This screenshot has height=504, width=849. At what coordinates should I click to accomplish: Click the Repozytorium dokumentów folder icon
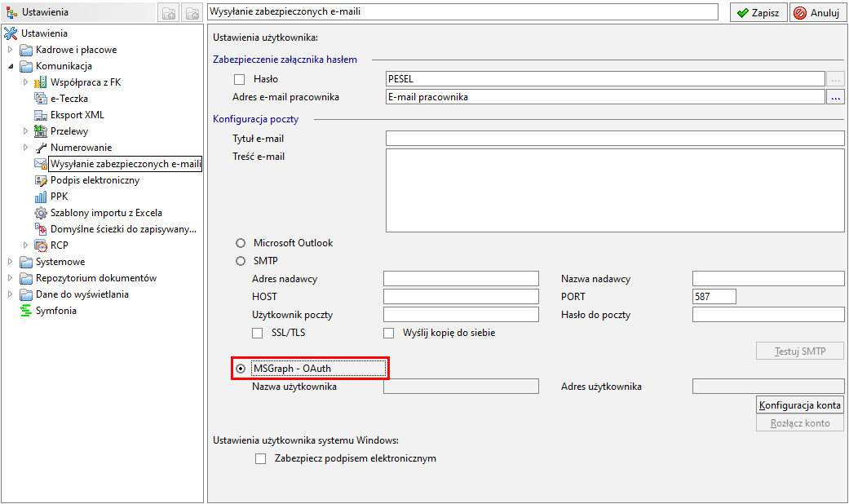click(x=26, y=278)
